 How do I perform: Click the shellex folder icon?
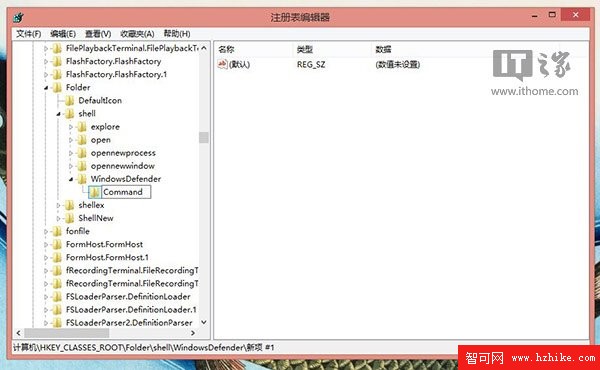pyautogui.click(x=69, y=205)
